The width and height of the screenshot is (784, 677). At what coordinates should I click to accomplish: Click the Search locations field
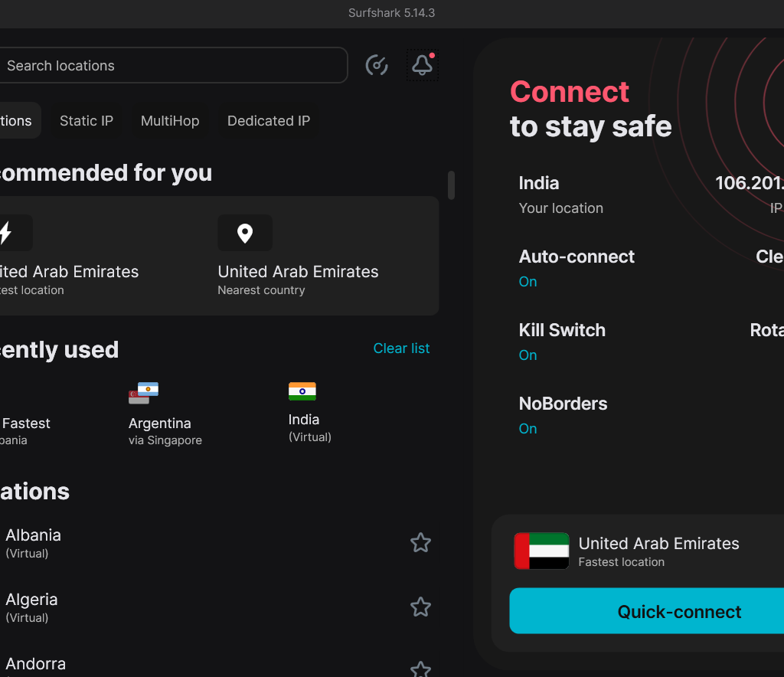tap(173, 65)
